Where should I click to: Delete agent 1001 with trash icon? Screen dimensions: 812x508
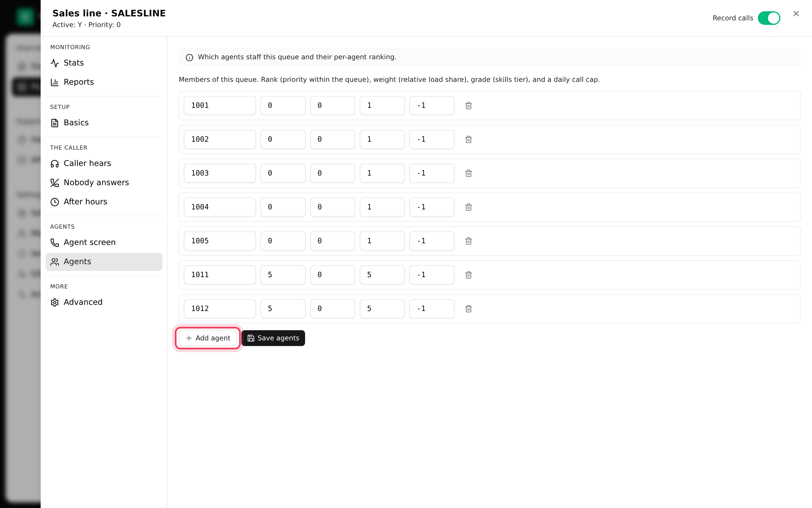[x=468, y=106]
